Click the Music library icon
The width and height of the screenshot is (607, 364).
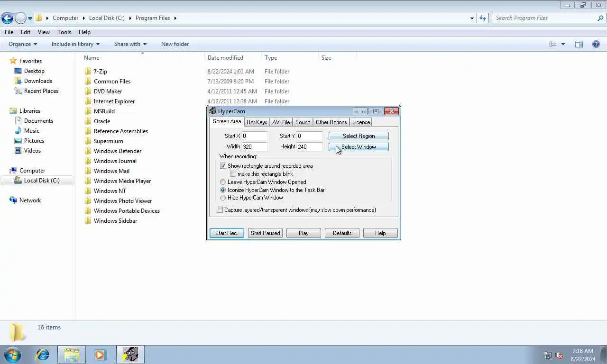pos(18,131)
